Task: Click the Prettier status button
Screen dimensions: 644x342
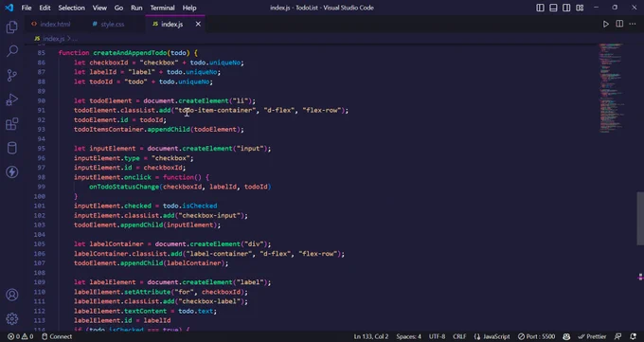Action: coord(592,336)
